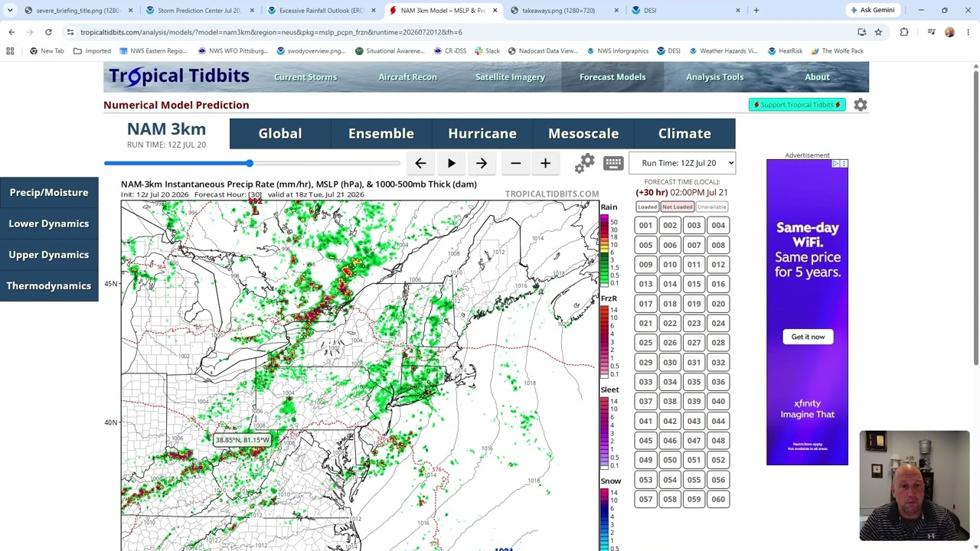Go to previous forecast frame arrow
Screen dimensions: 980x551
coord(420,163)
